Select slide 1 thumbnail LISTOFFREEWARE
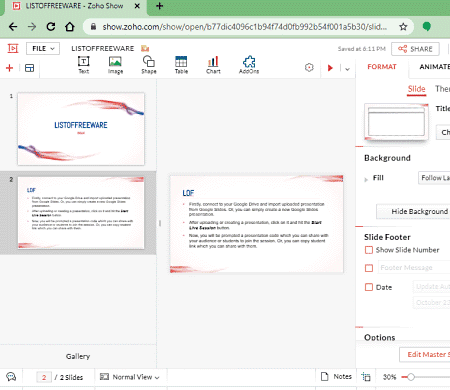The height and width of the screenshot is (390, 450). point(81,129)
